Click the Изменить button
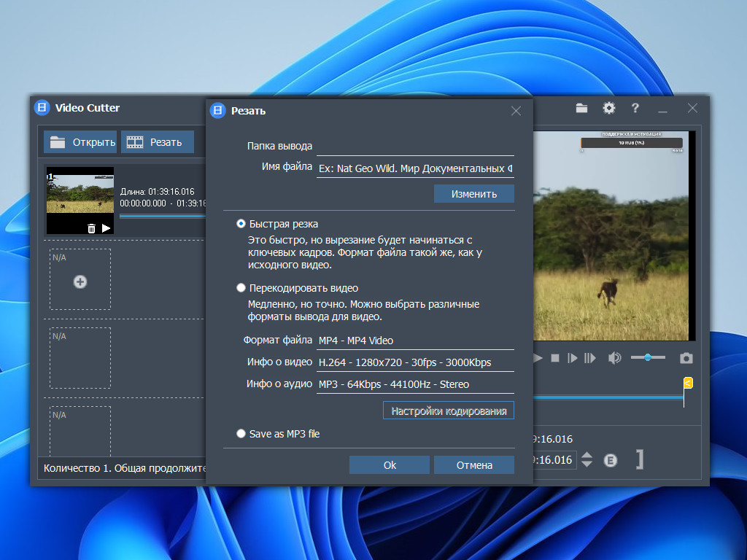The image size is (747, 560). tap(474, 194)
